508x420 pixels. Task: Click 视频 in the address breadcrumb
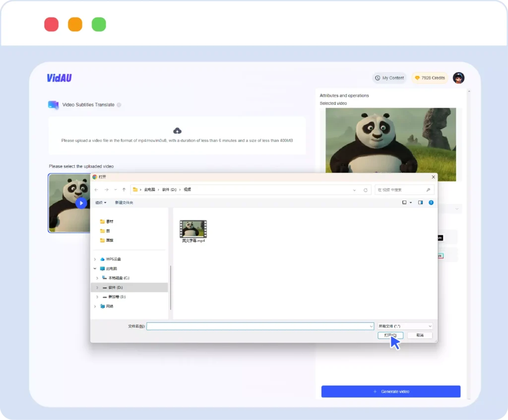click(187, 190)
